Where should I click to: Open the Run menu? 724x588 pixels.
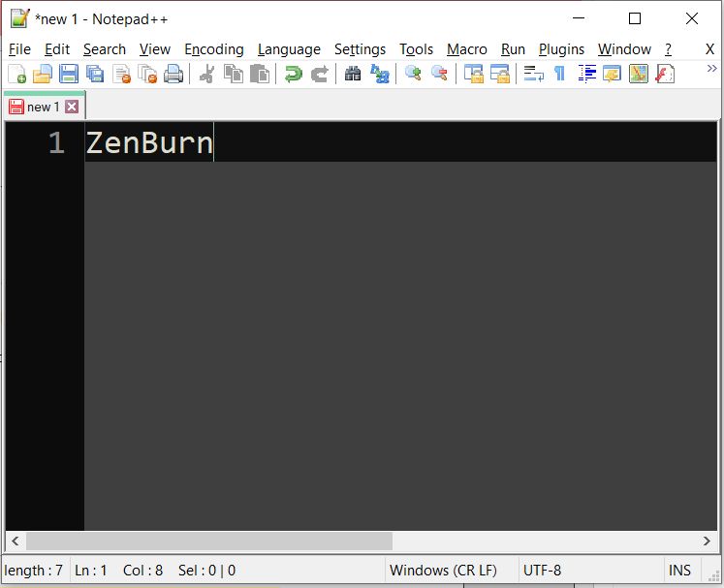click(513, 49)
